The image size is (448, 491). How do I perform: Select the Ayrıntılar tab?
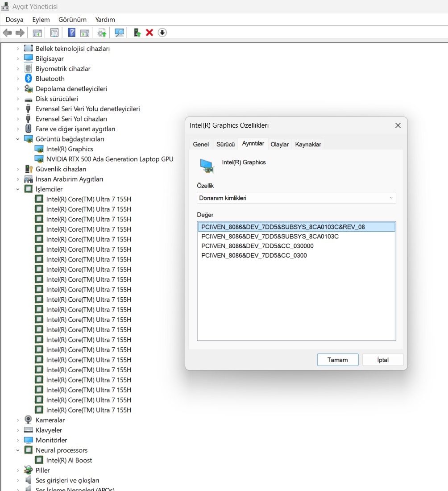point(253,143)
